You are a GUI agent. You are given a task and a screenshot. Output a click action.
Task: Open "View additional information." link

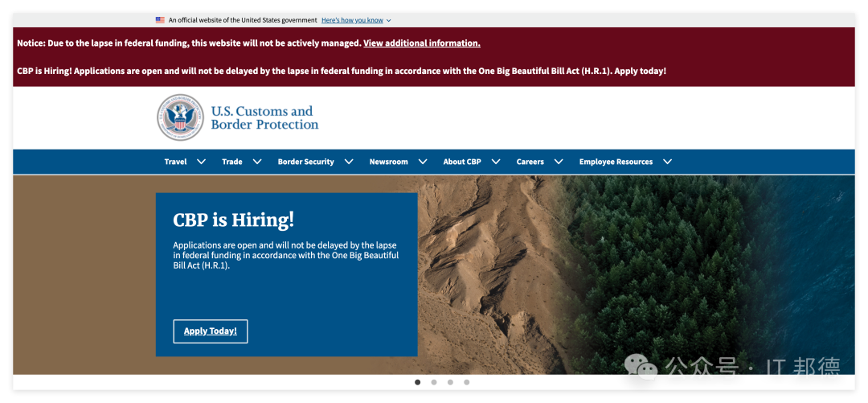(422, 43)
